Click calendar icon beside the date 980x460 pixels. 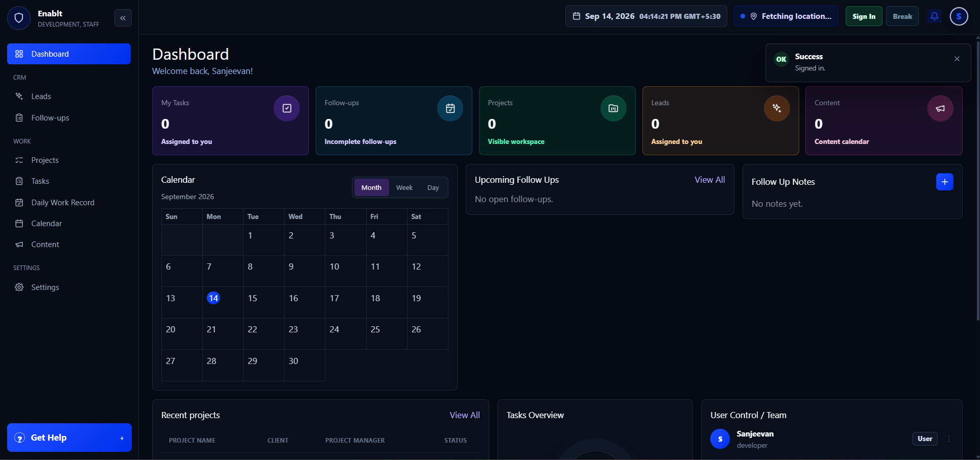point(577,16)
